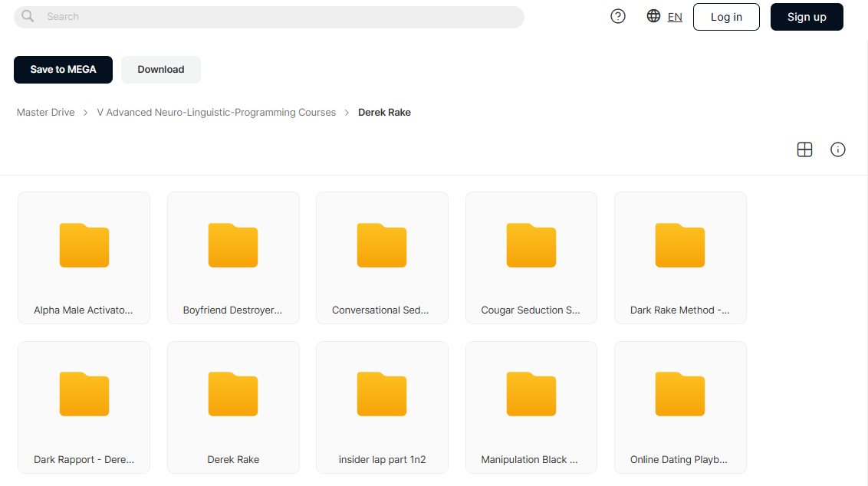868x486 pixels.
Task: Open the Dark Rapport - Dere... folder
Action: tap(84, 407)
